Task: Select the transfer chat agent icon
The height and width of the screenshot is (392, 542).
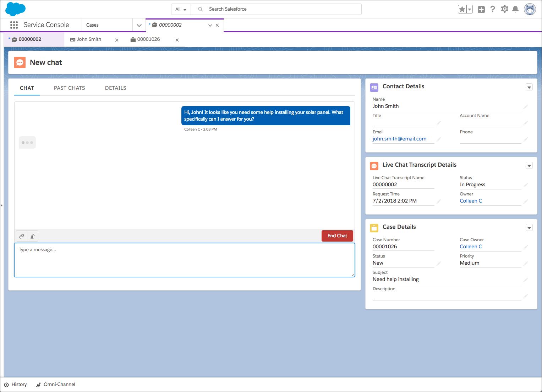Action: [32, 236]
